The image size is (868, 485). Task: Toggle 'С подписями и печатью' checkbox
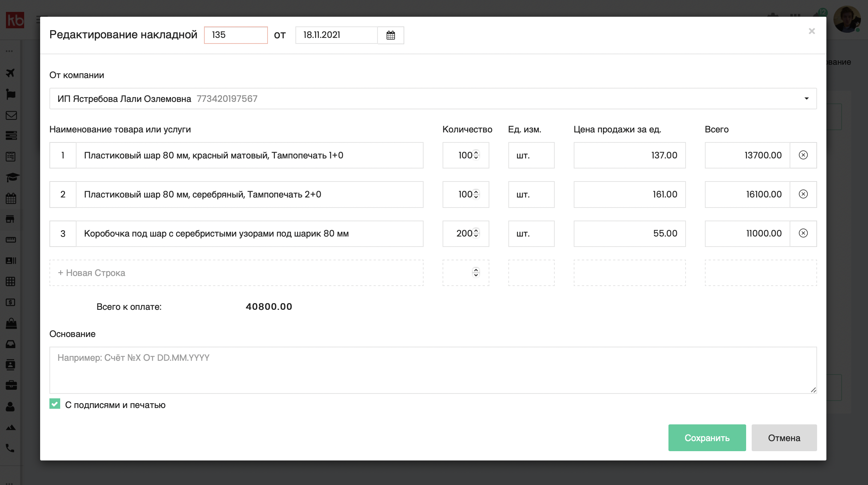pyautogui.click(x=55, y=404)
